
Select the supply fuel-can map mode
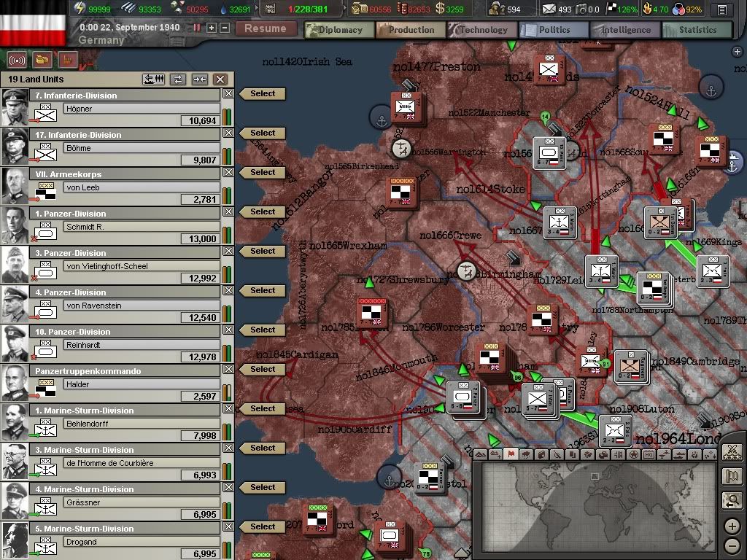[542, 454]
